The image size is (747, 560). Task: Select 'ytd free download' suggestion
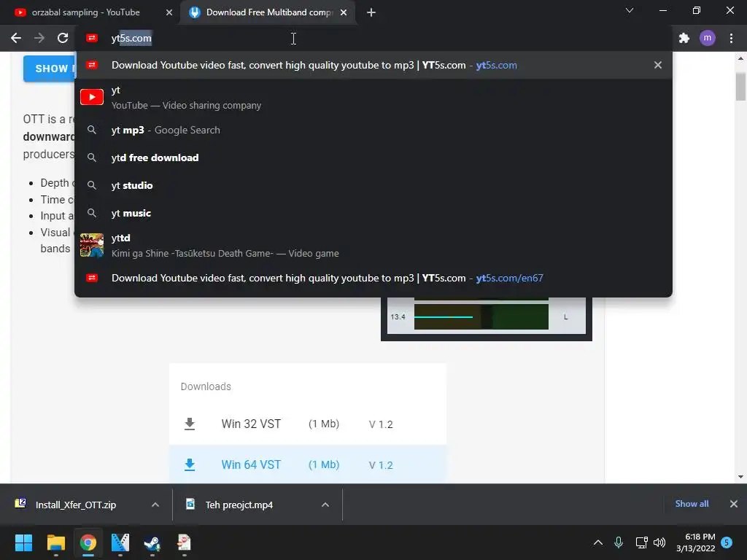373,157
